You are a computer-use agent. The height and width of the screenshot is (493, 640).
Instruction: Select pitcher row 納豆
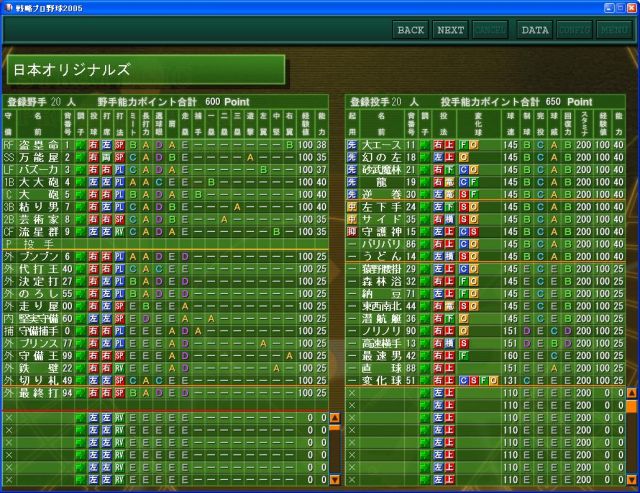pos(485,294)
